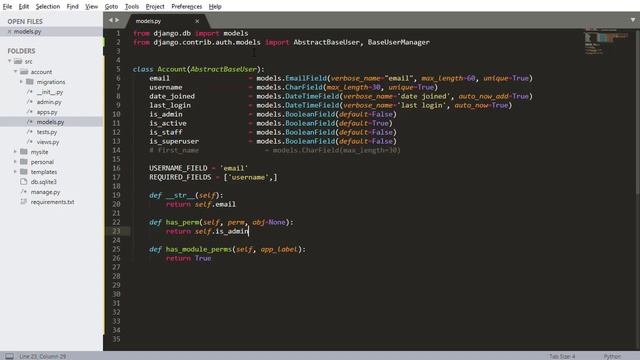The image size is (640, 360).
Task: Open views.py in sidebar
Action: pos(48,142)
